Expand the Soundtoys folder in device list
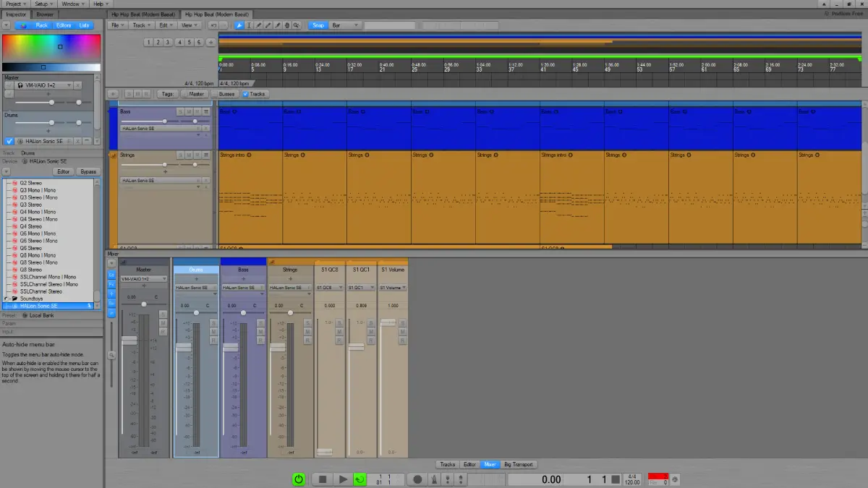Screen dimensions: 868x488 pos(7,299)
